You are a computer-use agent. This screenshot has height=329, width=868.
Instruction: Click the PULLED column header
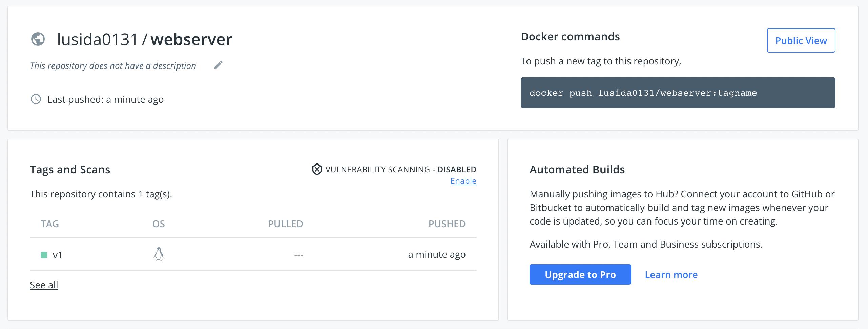[x=285, y=224]
